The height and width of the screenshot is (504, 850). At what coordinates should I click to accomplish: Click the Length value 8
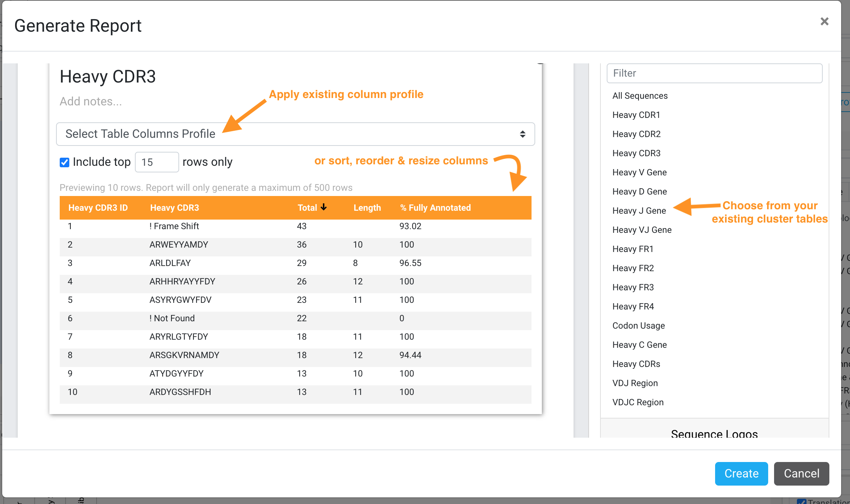tap(355, 263)
